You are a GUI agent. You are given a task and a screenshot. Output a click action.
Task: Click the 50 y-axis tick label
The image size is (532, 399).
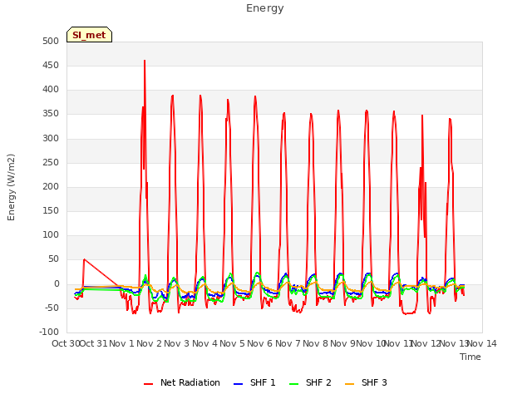(x=53, y=259)
